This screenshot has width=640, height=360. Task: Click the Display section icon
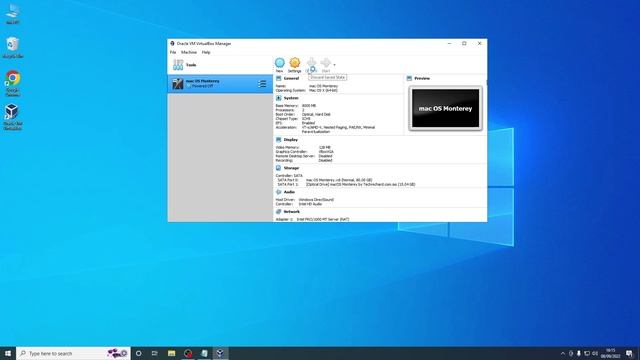pyautogui.click(x=278, y=140)
